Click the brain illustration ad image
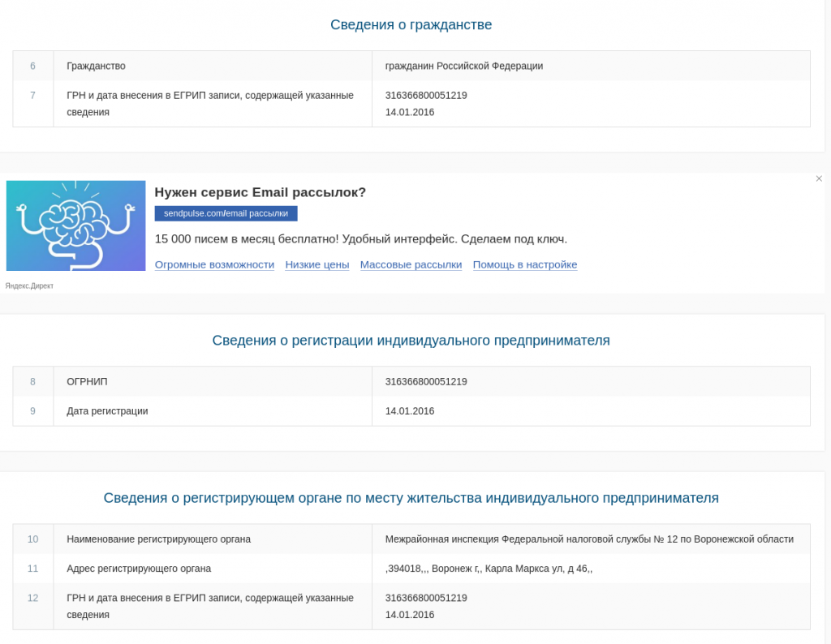 pos(75,225)
